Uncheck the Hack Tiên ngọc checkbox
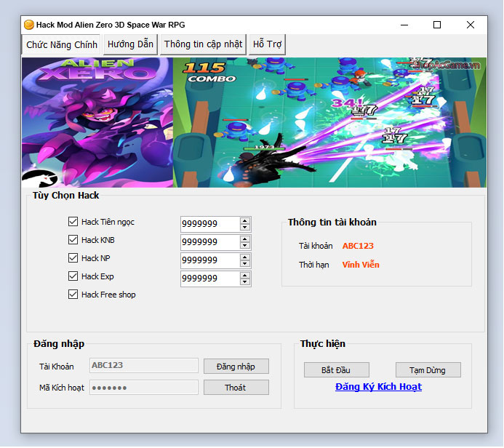Screen dimensions: 504x448 pos(73,222)
